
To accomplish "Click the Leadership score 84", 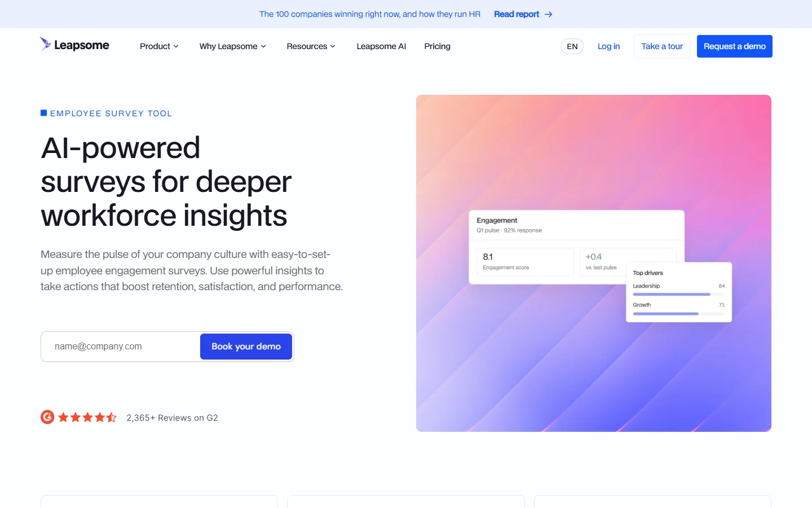I will pyautogui.click(x=722, y=286).
